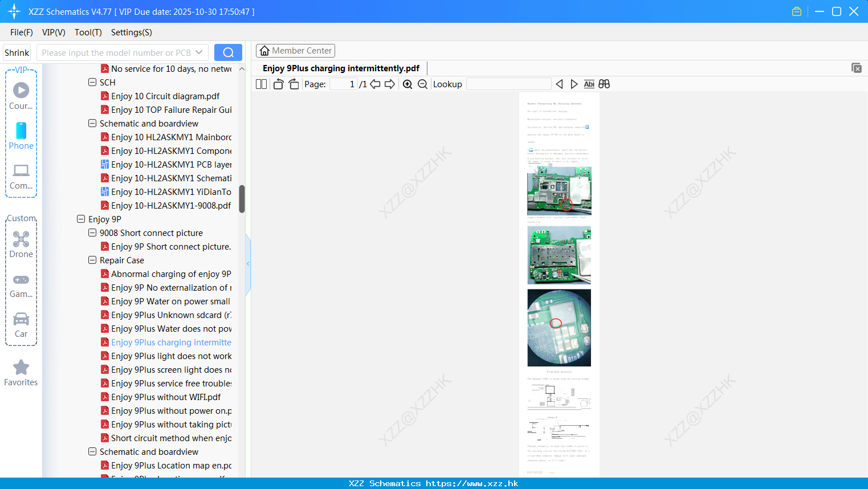The height and width of the screenshot is (489, 868).
Task: Open Short circuit method when enjoy file
Action: pyautogui.click(x=166, y=438)
